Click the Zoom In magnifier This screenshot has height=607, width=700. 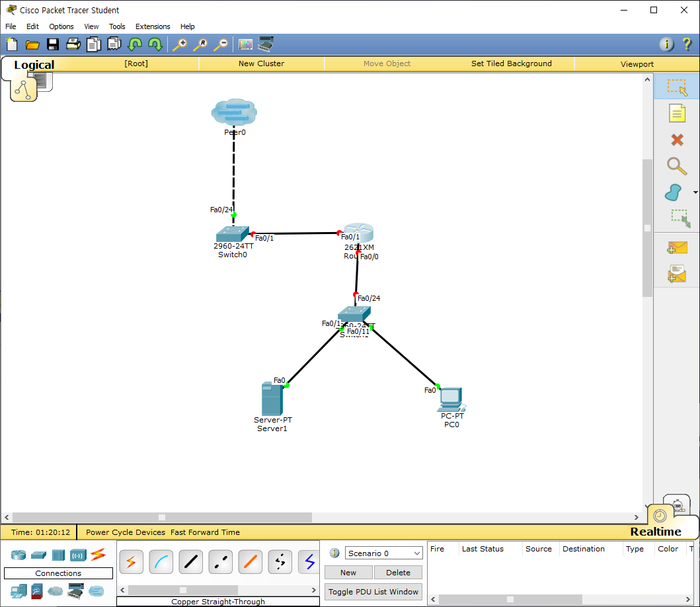pyautogui.click(x=180, y=44)
